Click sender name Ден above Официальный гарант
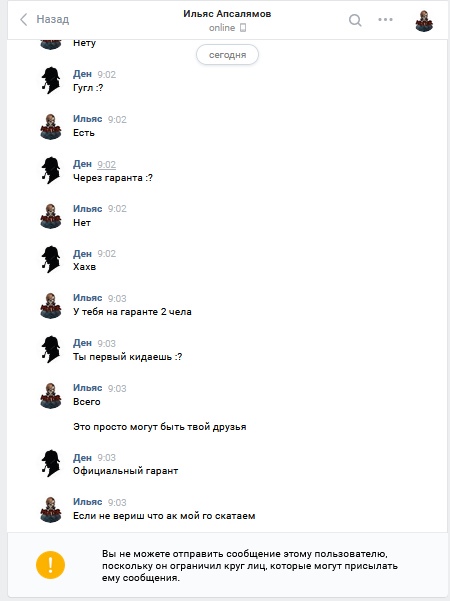This screenshot has height=601, width=450. coord(82,458)
